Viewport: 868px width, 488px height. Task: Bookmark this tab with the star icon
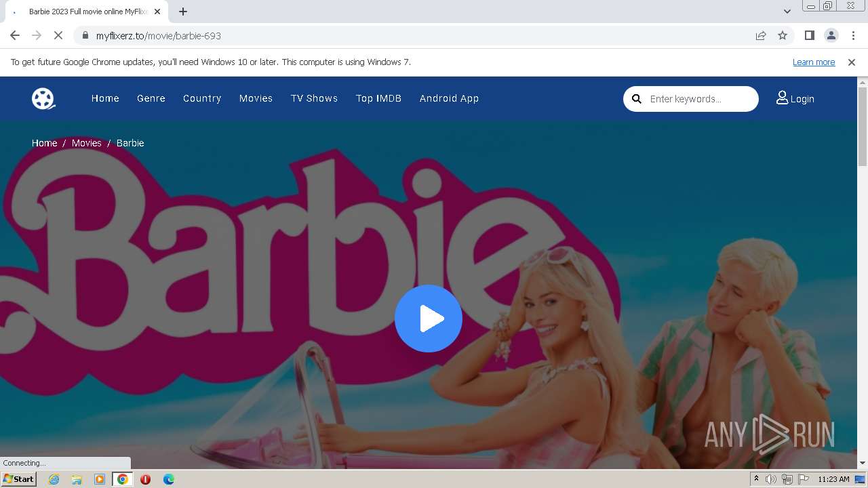783,35
